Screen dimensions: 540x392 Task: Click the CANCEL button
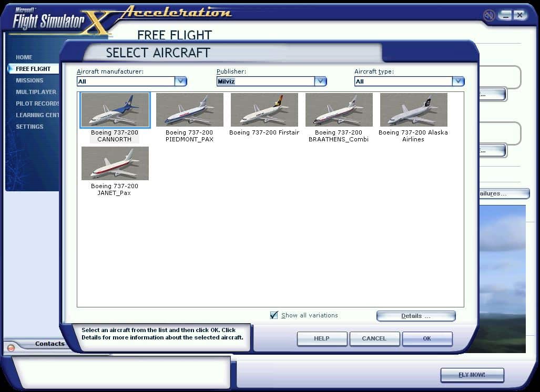pos(374,338)
